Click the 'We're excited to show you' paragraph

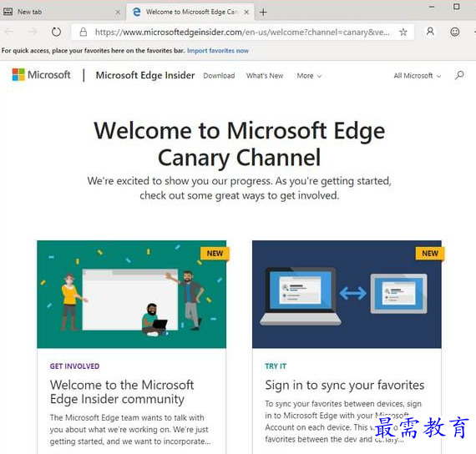pyautogui.click(x=239, y=188)
